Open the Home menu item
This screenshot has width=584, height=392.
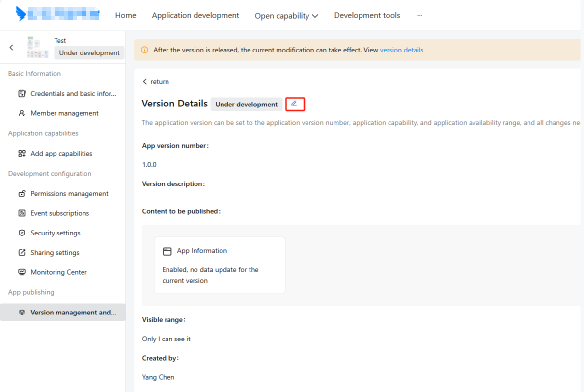126,15
